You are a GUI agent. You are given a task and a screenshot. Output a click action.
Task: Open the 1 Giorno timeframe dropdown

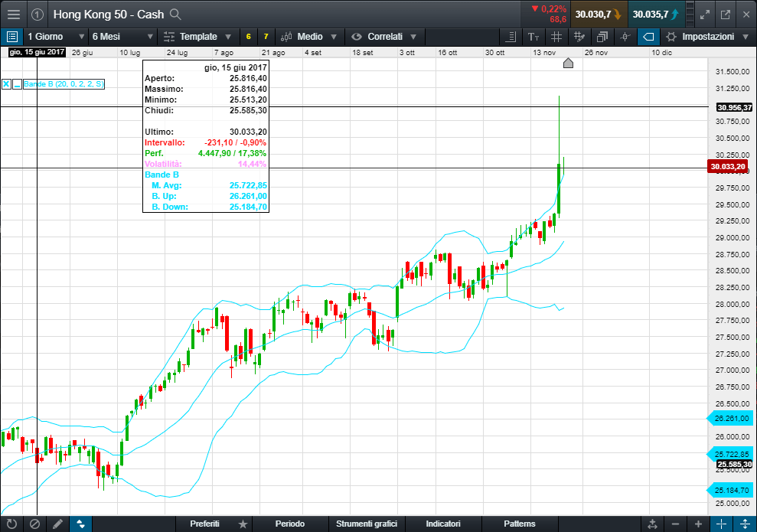(x=54, y=37)
